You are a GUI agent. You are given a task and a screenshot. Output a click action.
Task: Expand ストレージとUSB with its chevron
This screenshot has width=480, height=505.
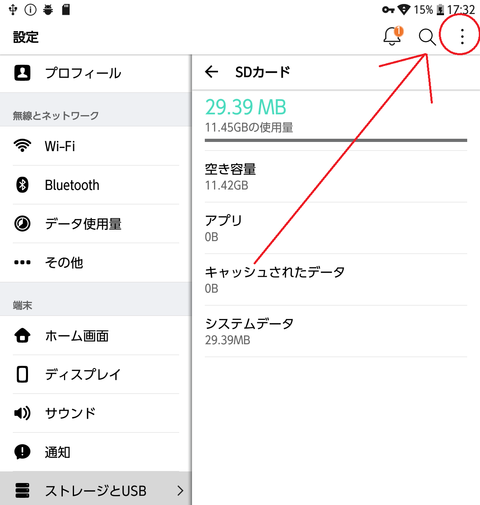tap(180, 490)
